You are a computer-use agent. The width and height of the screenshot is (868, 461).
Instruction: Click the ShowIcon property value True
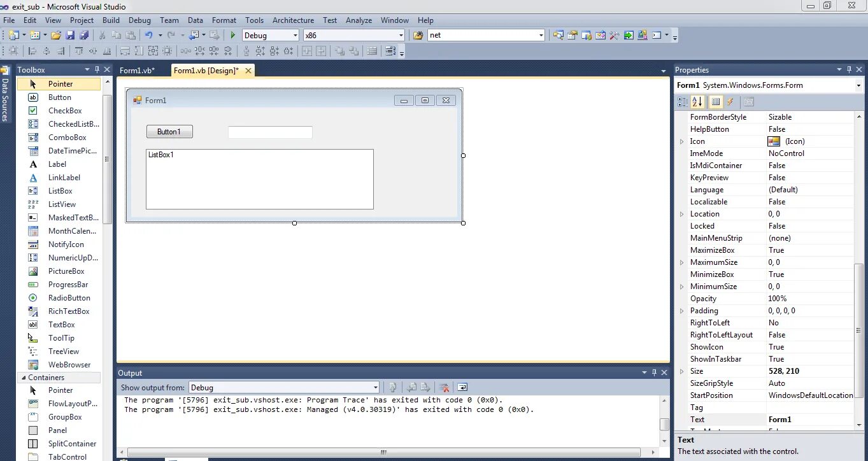coord(776,347)
